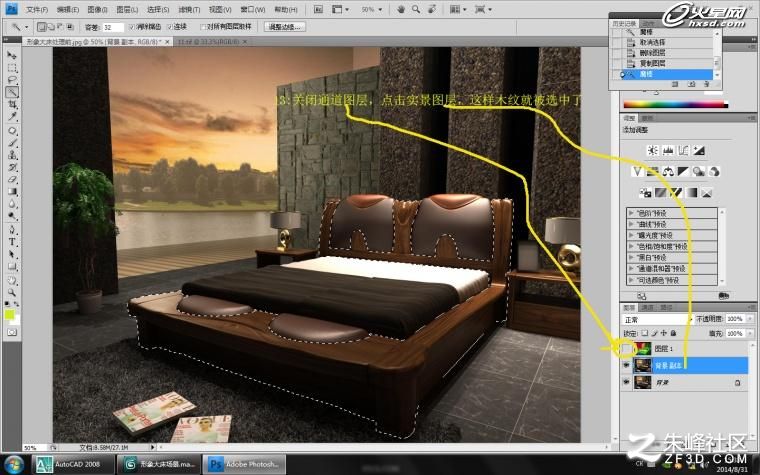Open the zoom level 50% dropdown
760x475 pixels.
click(x=372, y=9)
